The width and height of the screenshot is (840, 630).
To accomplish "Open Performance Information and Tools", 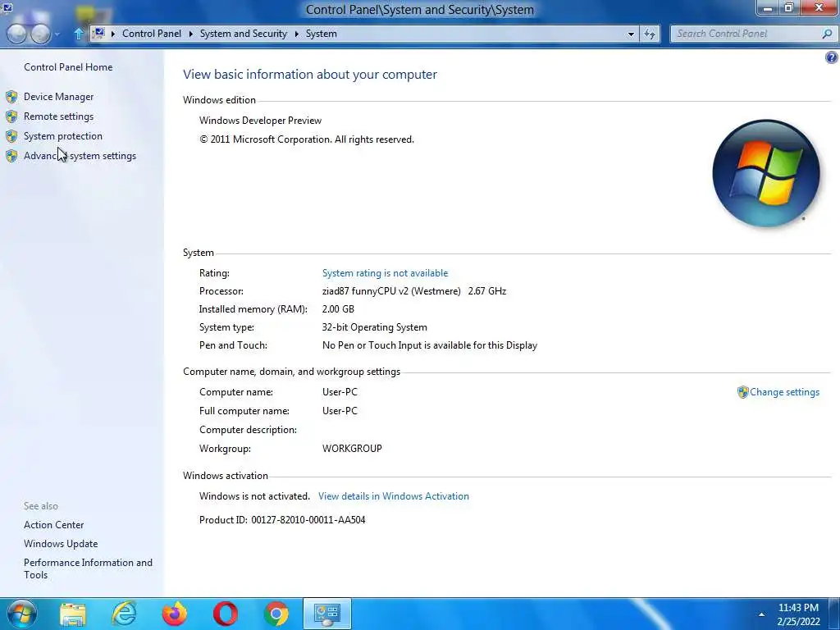I will tap(88, 568).
